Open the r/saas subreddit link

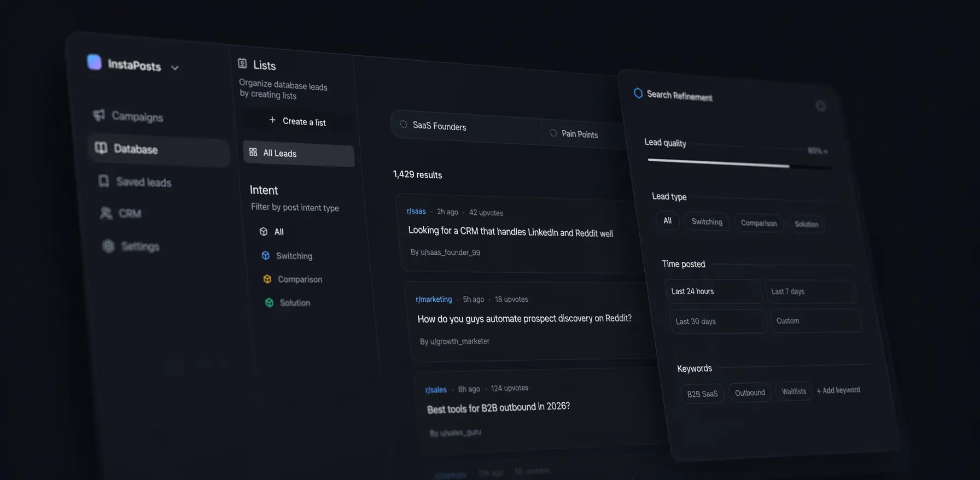(416, 211)
